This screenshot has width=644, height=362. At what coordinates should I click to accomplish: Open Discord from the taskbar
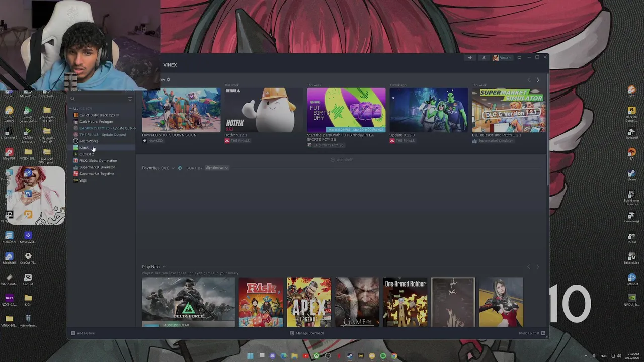(x=272, y=356)
